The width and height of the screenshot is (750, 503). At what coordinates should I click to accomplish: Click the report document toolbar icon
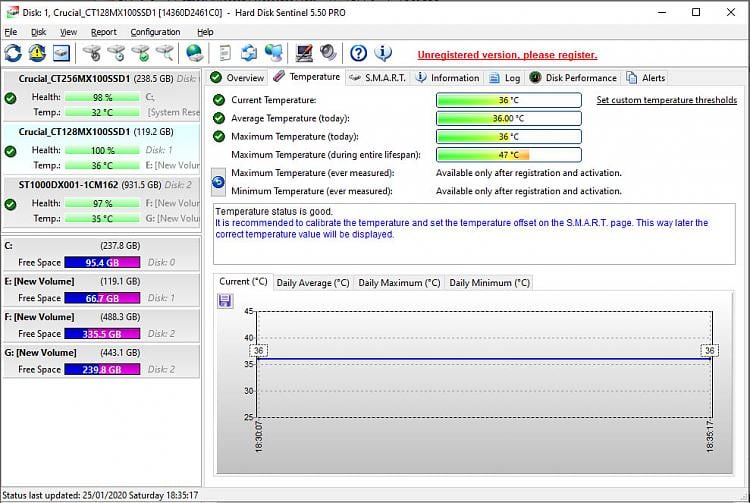pos(225,53)
